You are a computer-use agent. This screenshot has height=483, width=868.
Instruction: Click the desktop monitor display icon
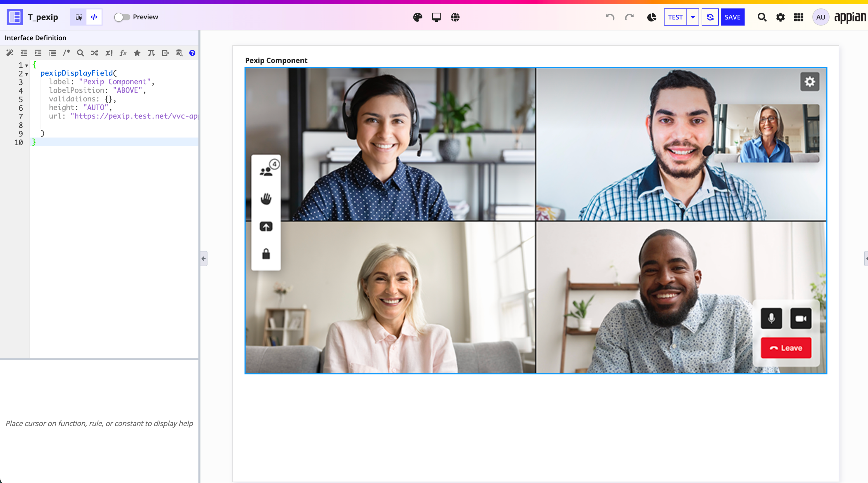pyautogui.click(x=436, y=17)
